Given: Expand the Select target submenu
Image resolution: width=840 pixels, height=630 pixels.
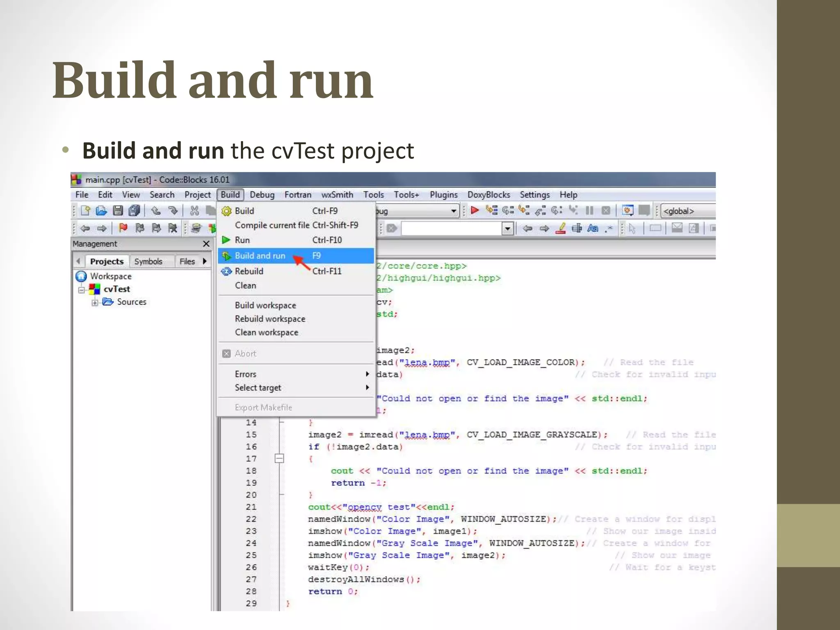Looking at the screenshot, I should coord(296,387).
